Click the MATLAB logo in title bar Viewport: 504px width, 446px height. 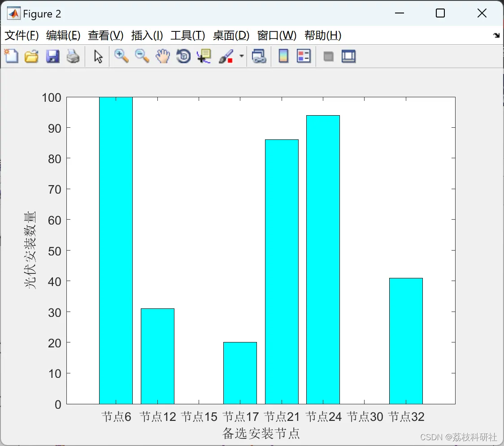pos(14,13)
